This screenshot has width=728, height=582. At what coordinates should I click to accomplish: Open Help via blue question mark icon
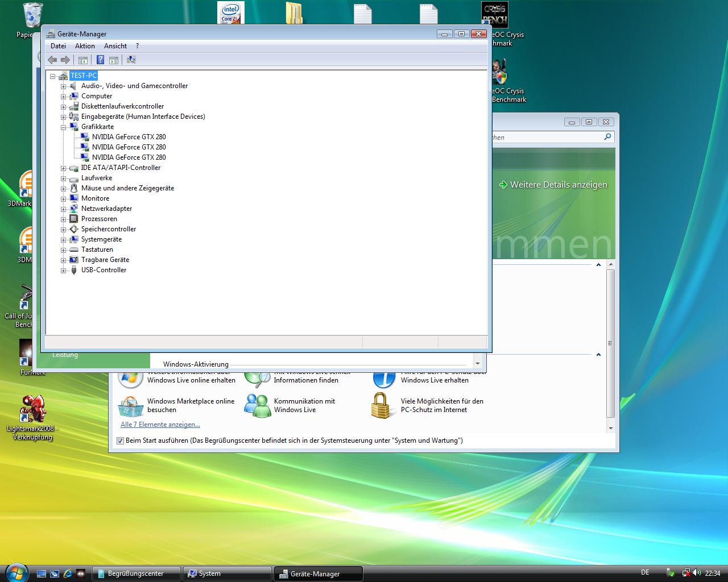100,60
